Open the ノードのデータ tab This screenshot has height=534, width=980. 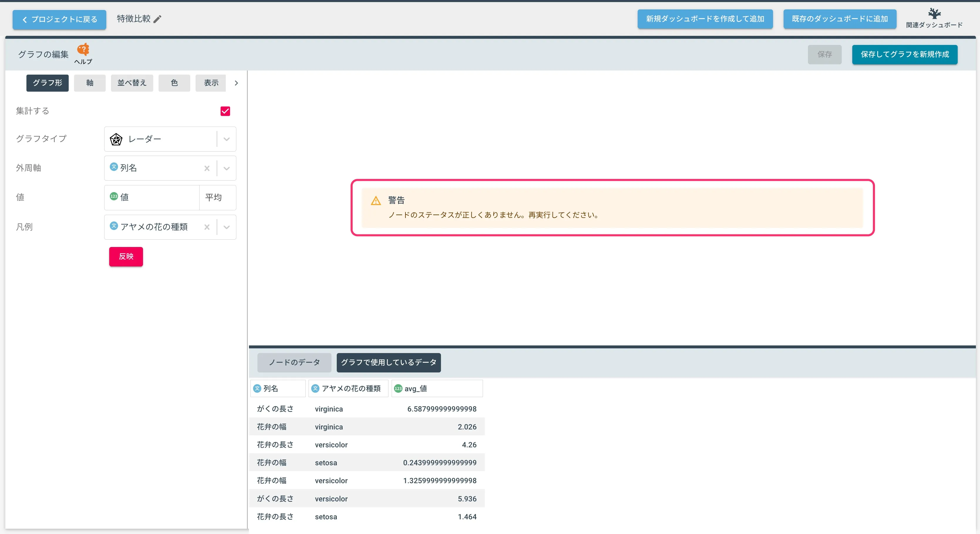pyautogui.click(x=294, y=362)
